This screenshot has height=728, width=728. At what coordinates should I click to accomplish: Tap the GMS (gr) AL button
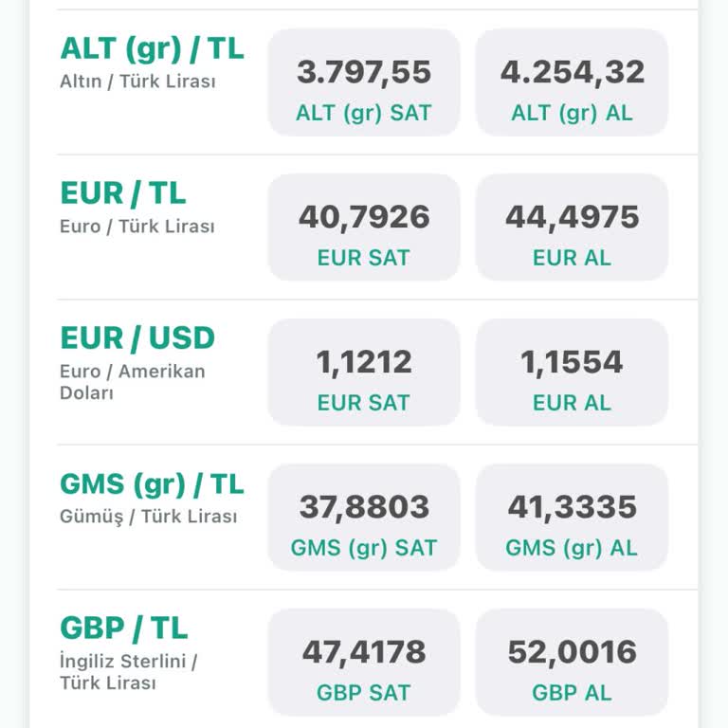(x=572, y=518)
